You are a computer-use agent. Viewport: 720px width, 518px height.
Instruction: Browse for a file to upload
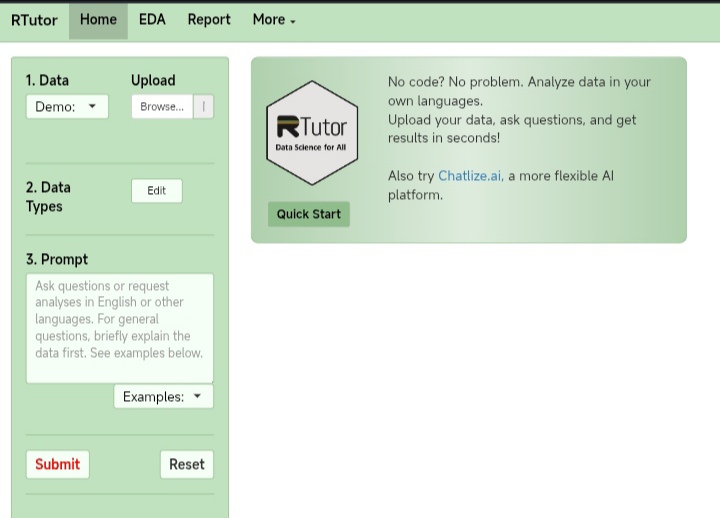(162, 107)
